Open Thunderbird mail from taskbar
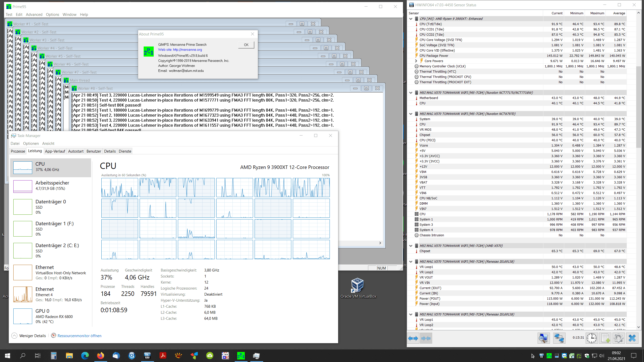644x362 pixels. pyautogui.click(x=116, y=355)
